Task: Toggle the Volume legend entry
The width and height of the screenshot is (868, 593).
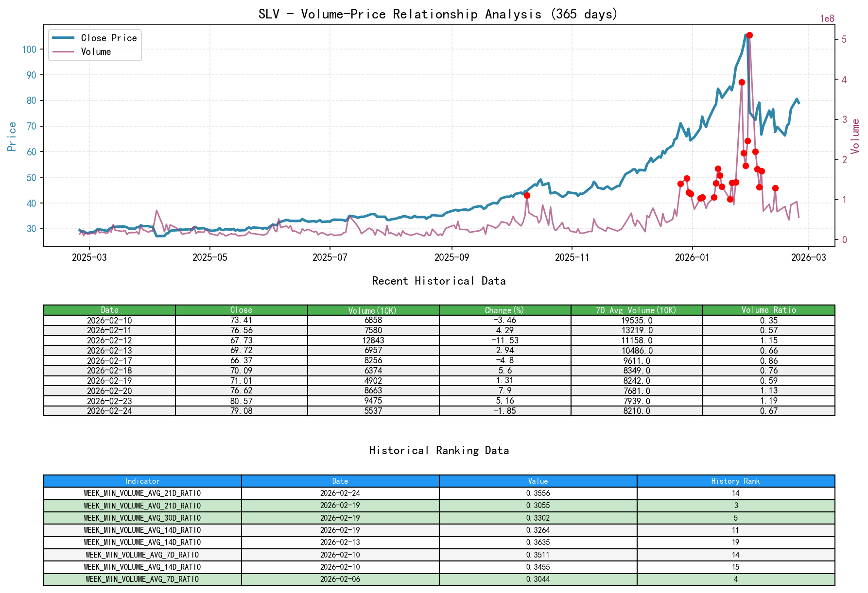Action: coord(98,52)
